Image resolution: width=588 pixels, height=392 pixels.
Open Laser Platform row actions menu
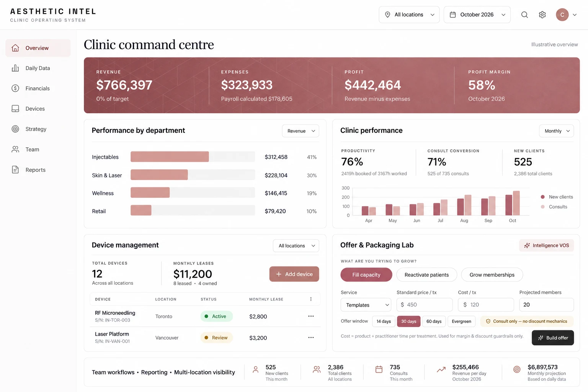[x=311, y=338]
